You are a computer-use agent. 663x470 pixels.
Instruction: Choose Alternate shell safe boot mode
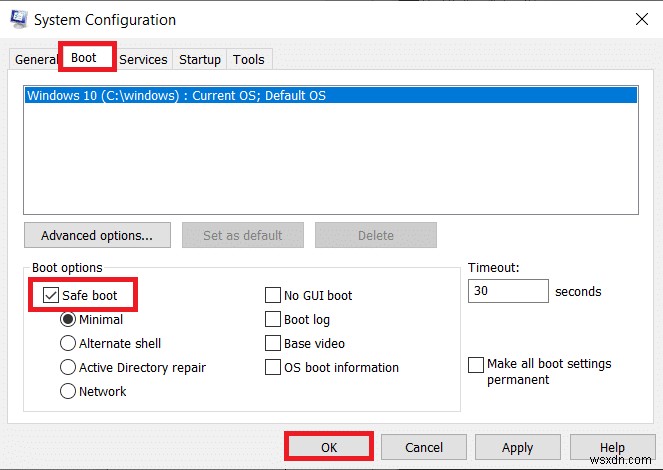tap(68, 344)
